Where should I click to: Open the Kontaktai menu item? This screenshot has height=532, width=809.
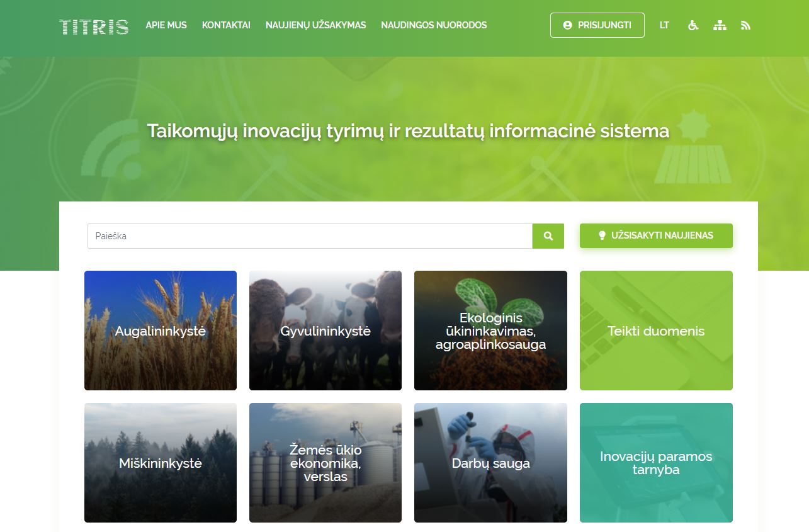click(x=226, y=25)
